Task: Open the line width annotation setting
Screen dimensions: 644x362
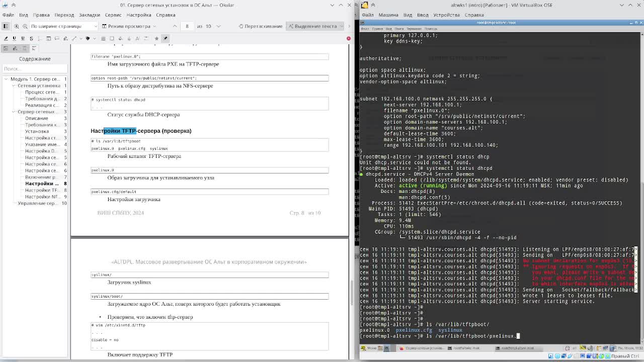Action: point(103,38)
